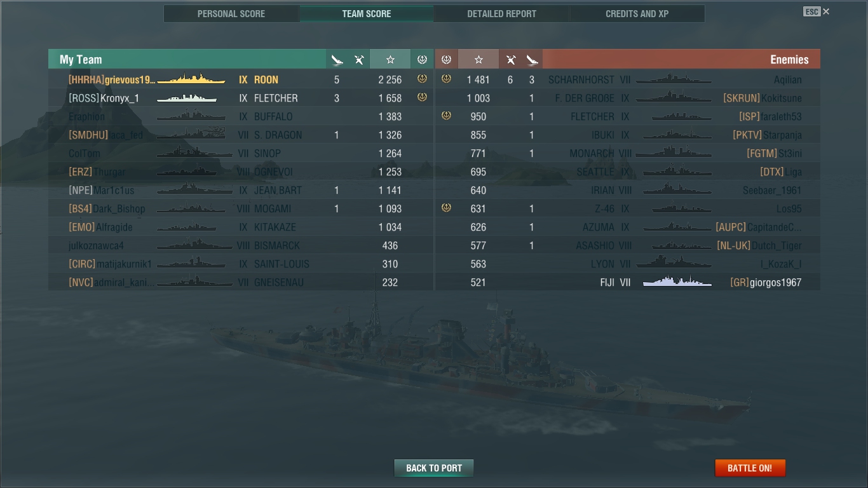Open the Credits and XP tab
Viewport: 868px width, 488px height.
[637, 13]
